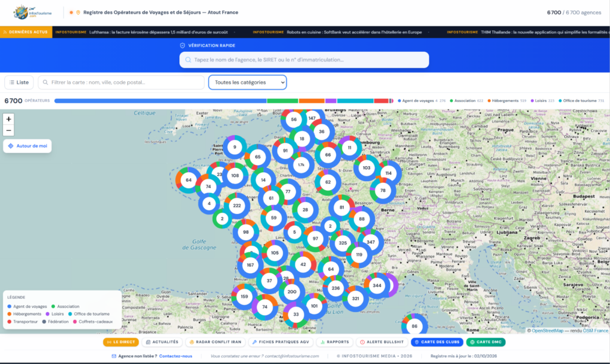The image size is (610, 364).
Task: Open the Actualités section
Action: click(162, 342)
